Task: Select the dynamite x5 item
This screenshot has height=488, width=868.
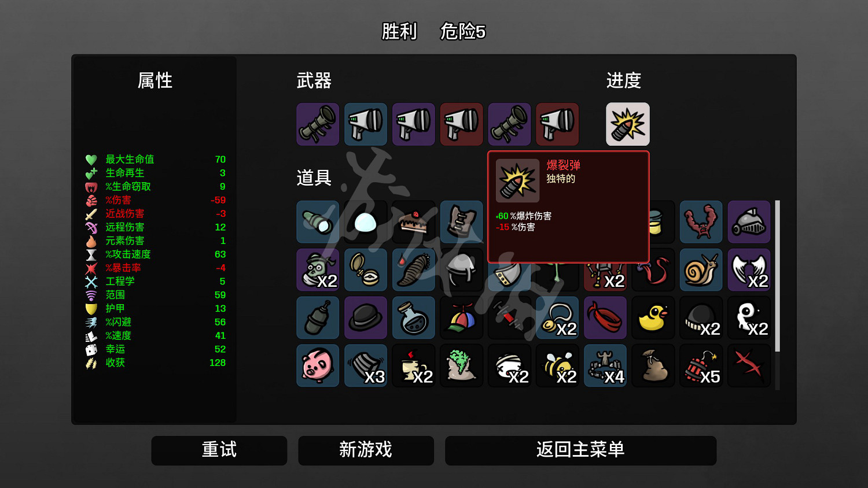Action: pos(701,365)
